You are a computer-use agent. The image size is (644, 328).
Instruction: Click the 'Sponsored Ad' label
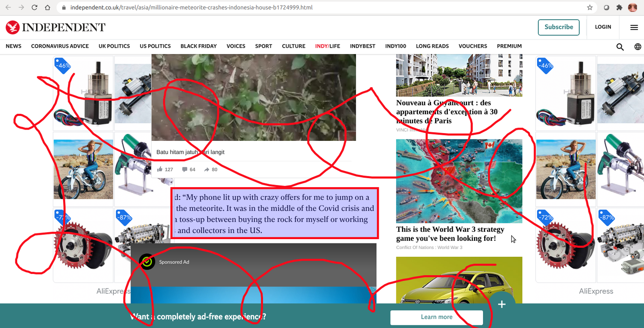click(x=174, y=262)
